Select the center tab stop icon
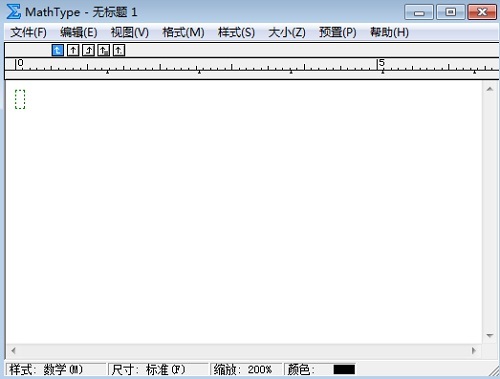Screen dimensions: 500x379 (x=73, y=50)
